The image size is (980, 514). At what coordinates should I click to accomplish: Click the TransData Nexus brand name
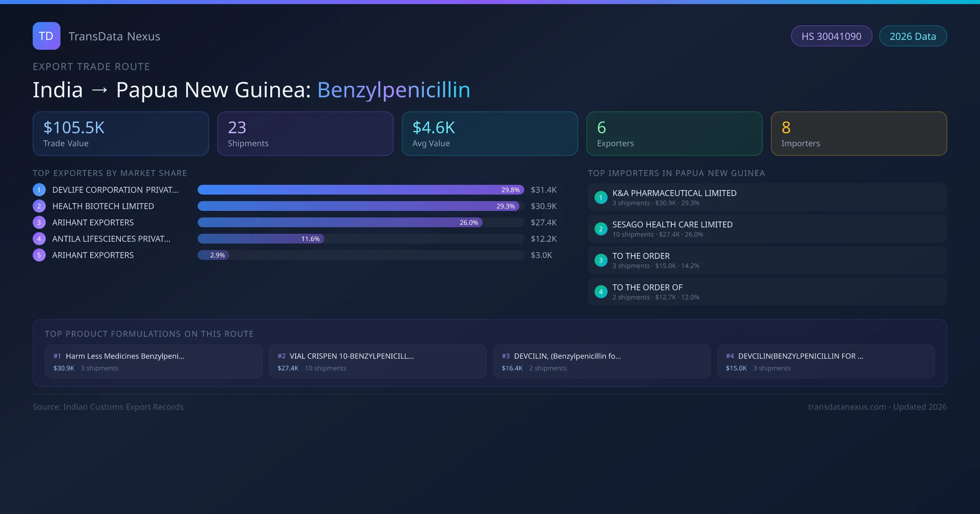click(x=114, y=36)
